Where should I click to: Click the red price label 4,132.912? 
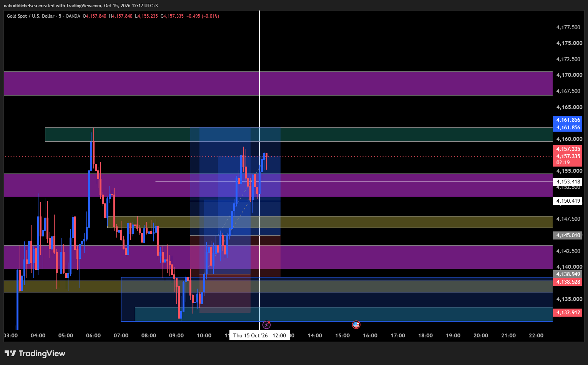point(568,312)
